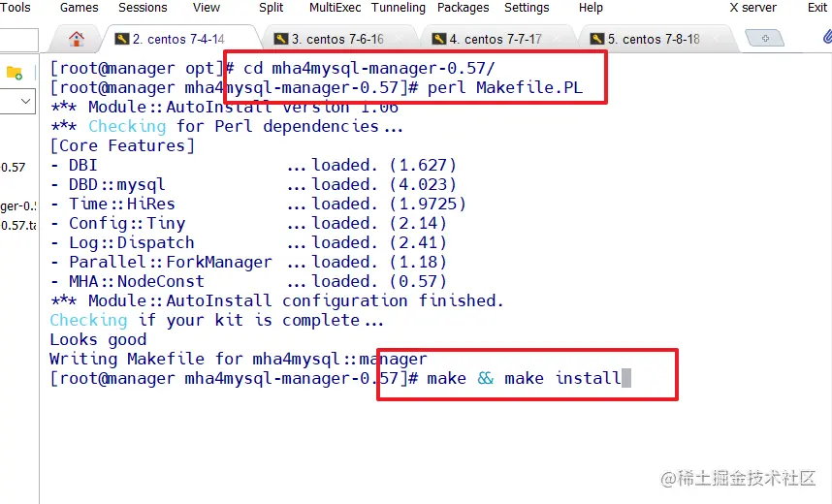
Task: Open the Sessions menu
Action: 143,8
